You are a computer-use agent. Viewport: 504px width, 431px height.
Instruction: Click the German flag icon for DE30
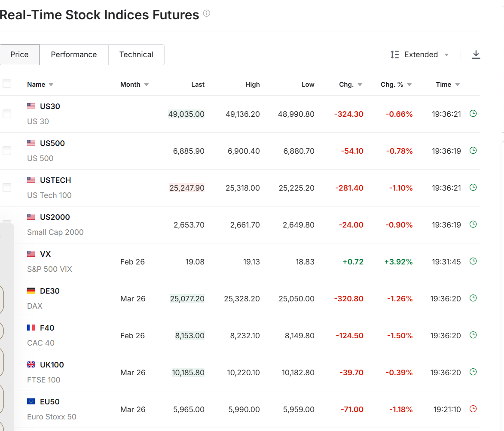point(31,291)
